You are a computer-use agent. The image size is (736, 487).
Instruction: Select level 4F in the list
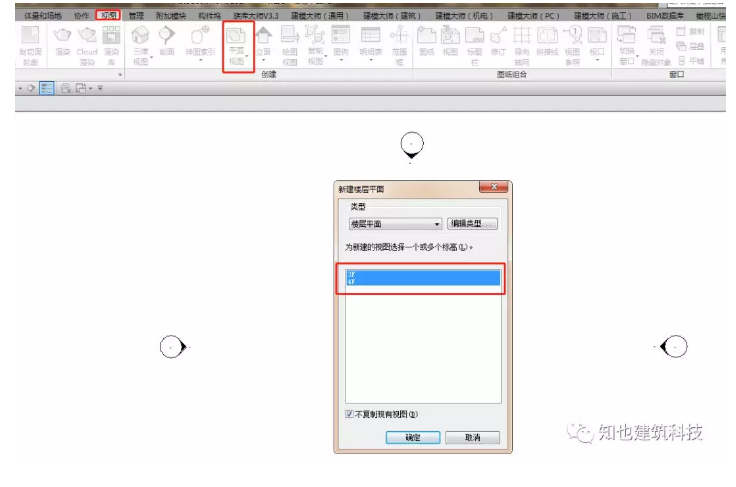click(x=423, y=282)
